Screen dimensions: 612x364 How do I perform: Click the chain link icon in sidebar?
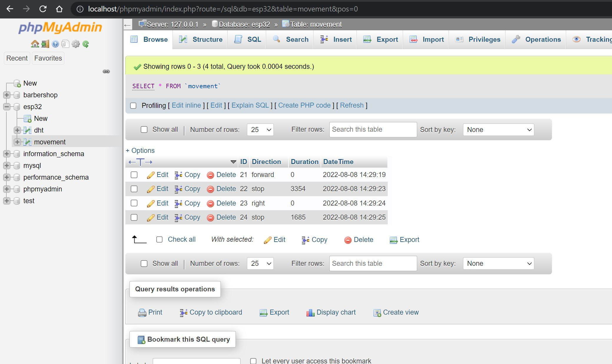coord(106,71)
